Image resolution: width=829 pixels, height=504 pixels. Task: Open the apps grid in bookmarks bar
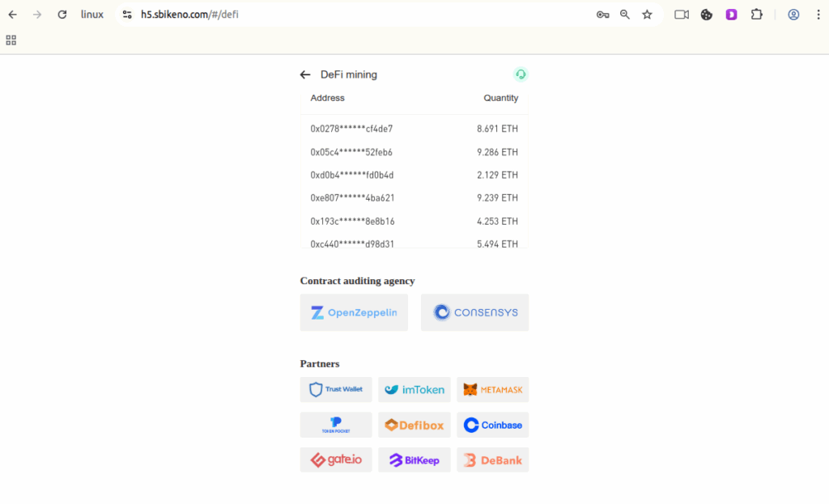click(11, 40)
